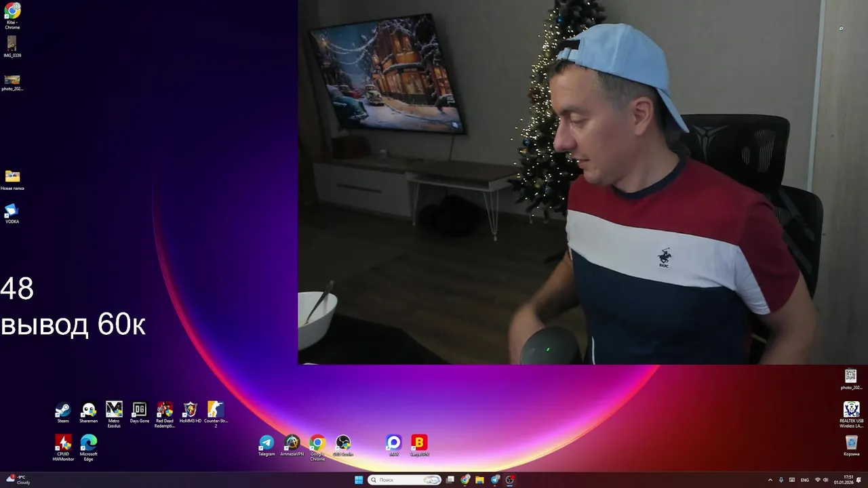Change the ENG input language

coord(805,480)
